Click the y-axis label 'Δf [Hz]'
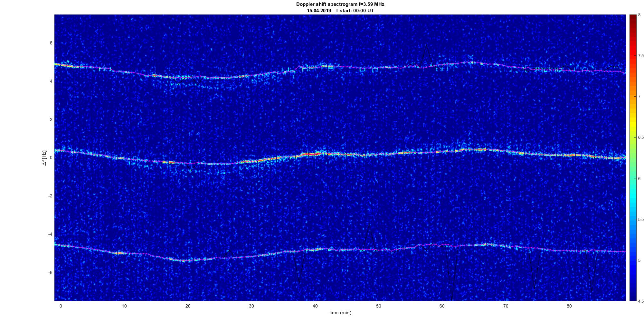Viewport: 644px width, 323px height. tap(44, 158)
